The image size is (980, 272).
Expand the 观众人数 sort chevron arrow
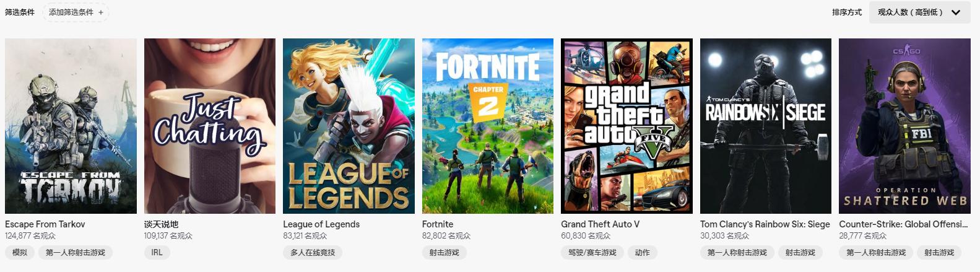[956, 12]
